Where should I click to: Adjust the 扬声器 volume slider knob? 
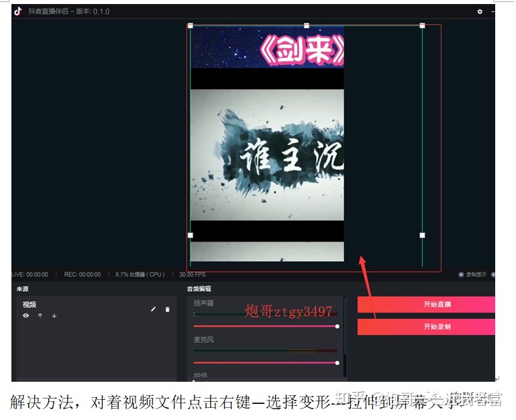point(337,327)
